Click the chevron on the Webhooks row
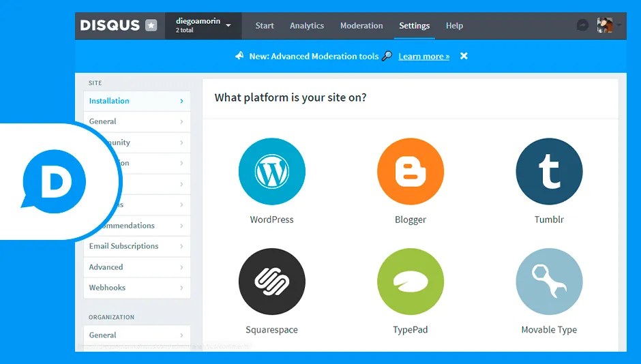The width and height of the screenshot is (641, 364). click(x=181, y=288)
